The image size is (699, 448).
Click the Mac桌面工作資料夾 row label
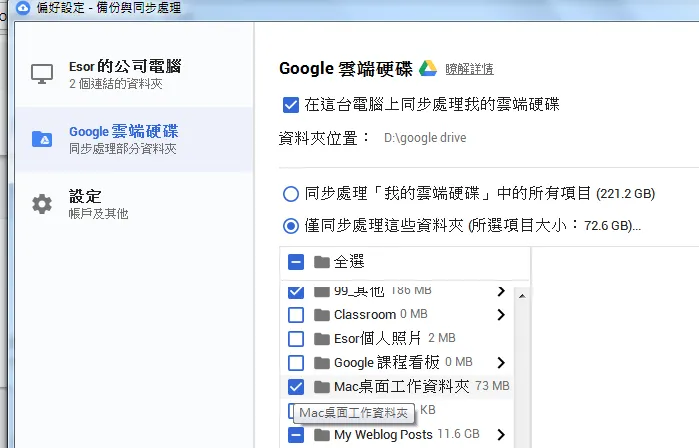[402, 386]
